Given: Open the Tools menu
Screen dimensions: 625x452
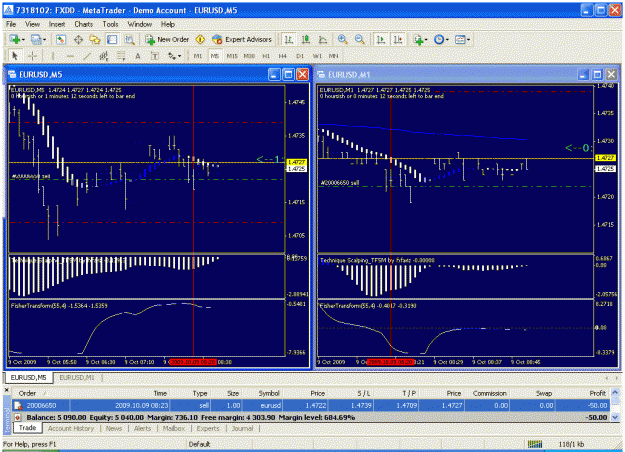Looking at the screenshot, I should click(110, 24).
